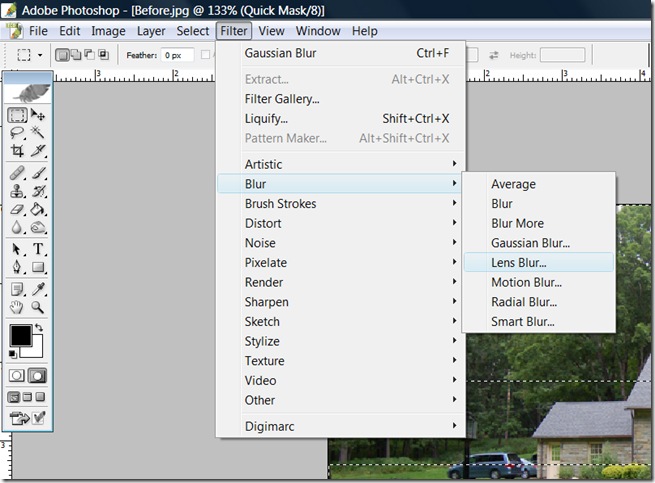Click the swap width and height arrows

pos(494,55)
